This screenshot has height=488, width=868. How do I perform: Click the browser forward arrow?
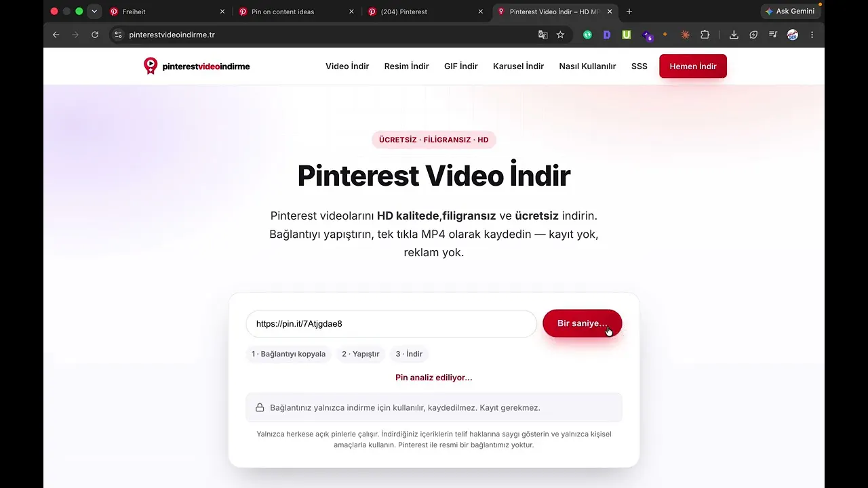pyautogui.click(x=75, y=35)
